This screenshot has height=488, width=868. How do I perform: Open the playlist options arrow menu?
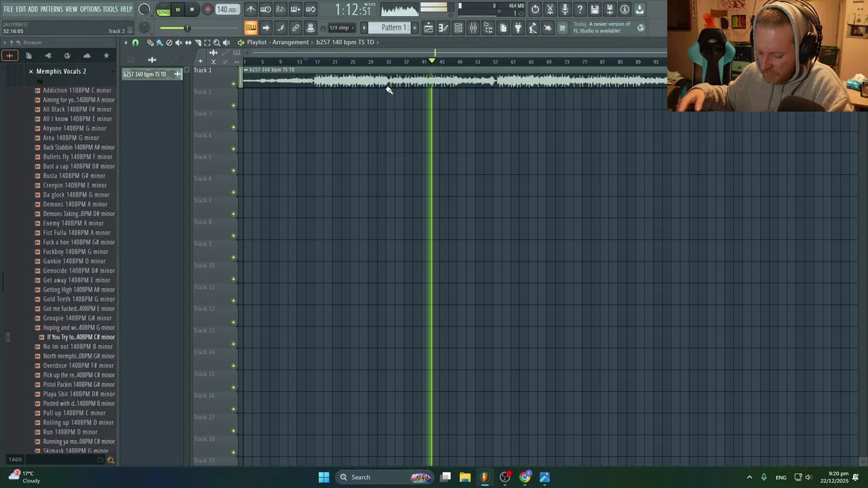[125, 42]
